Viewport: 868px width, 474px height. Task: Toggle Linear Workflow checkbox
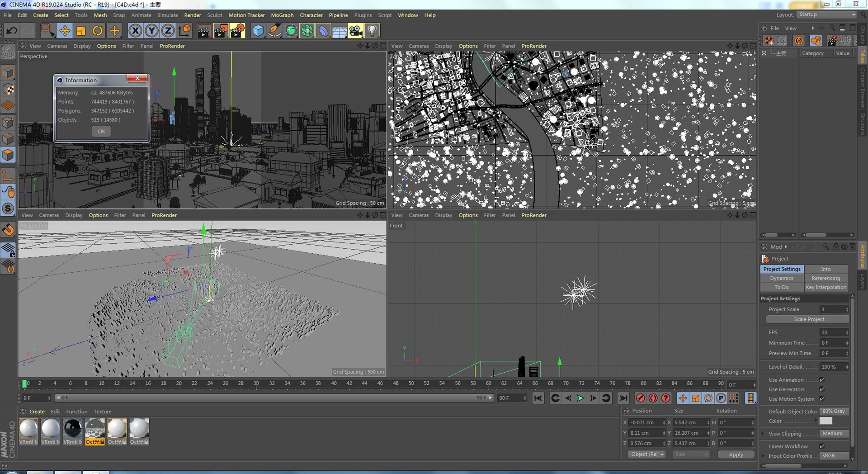(822, 446)
